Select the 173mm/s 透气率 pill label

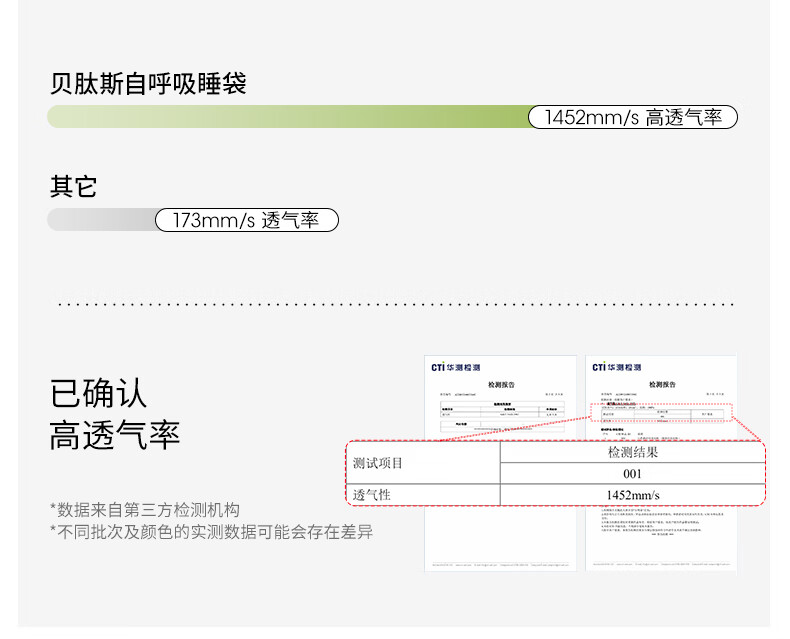(x=246, y=220)
